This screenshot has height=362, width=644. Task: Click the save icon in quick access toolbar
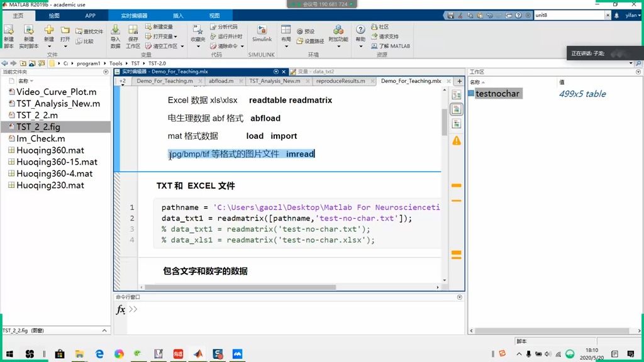pyautogui.click(x=450, y=15)
